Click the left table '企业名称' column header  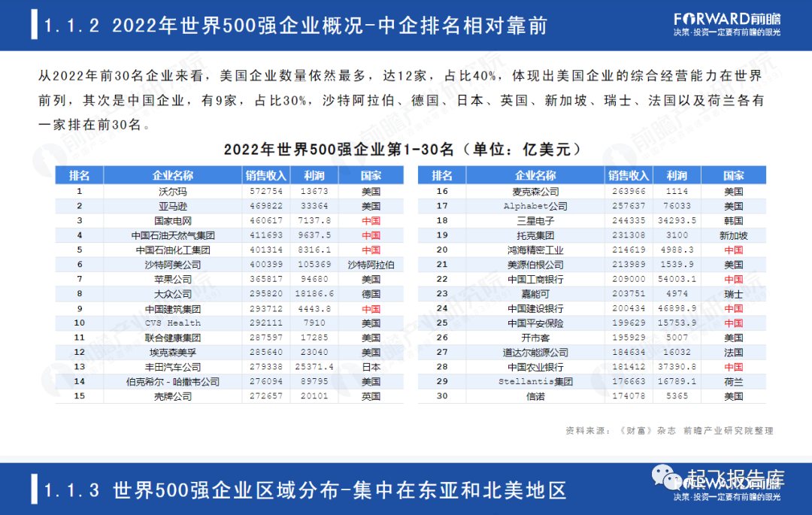click(x=172, y=175)
